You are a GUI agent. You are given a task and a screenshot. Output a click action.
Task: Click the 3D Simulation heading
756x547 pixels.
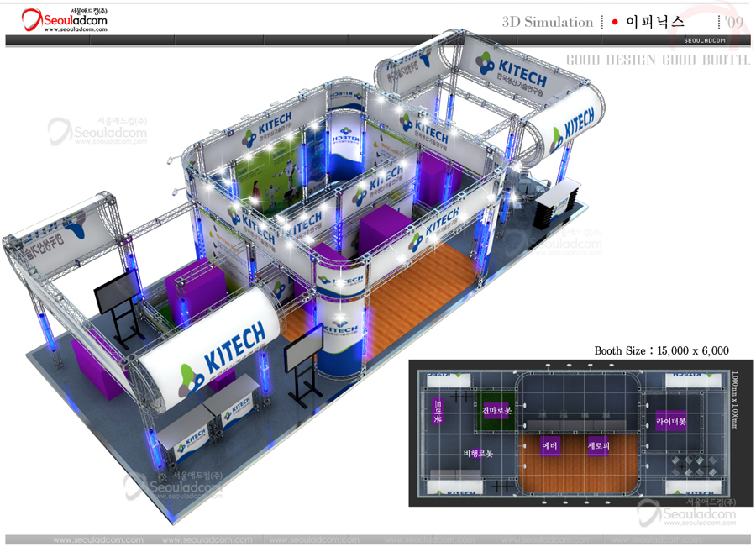point(547,22)
